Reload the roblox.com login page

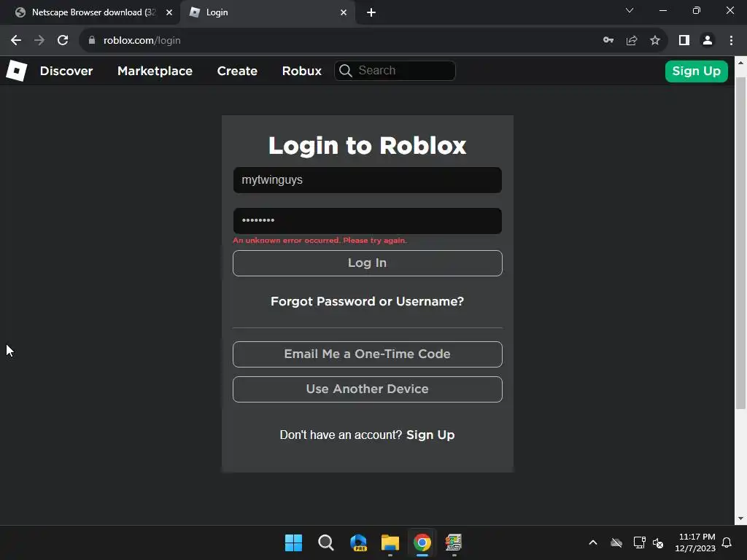(x=63, y=41)
